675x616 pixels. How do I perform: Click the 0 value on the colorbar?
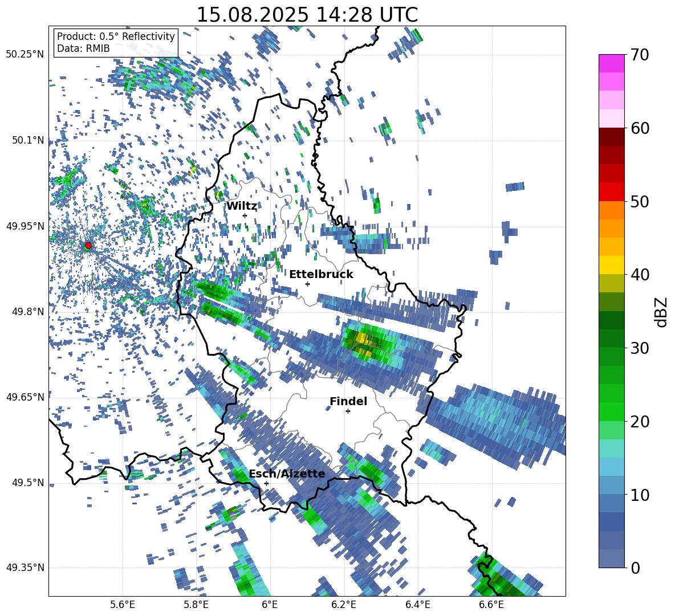[x=635, y=568]
